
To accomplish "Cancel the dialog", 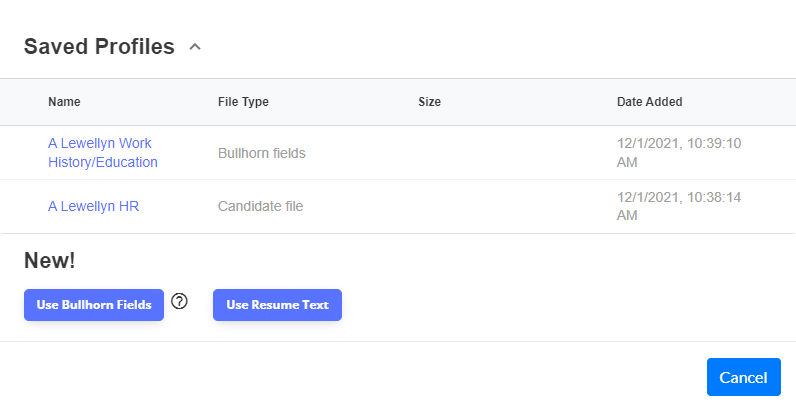I will (744, 377).
